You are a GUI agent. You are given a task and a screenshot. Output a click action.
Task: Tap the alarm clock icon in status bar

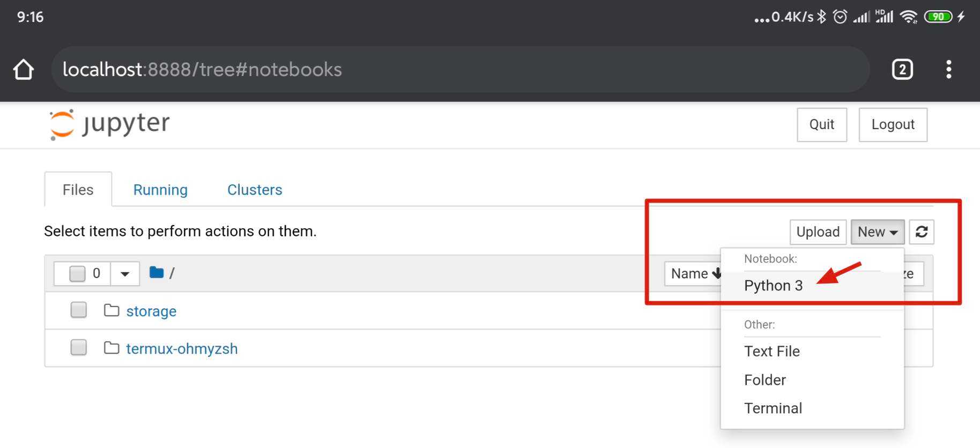coord(840,17)
